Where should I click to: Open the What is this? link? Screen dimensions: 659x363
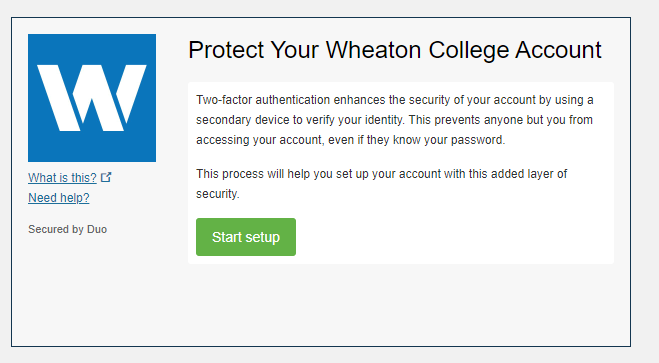coord(62,178)
